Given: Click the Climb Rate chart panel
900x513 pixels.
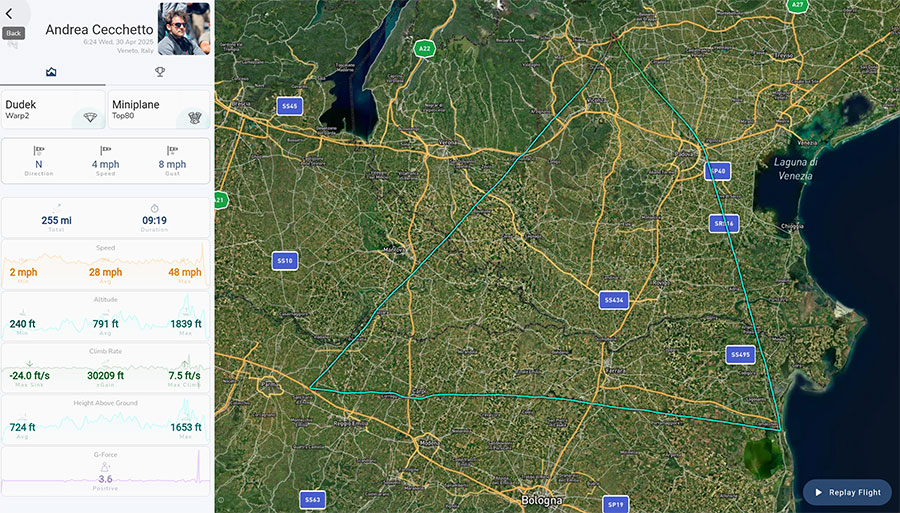Looking at the screenshot, I should click(x=106, y=368).
